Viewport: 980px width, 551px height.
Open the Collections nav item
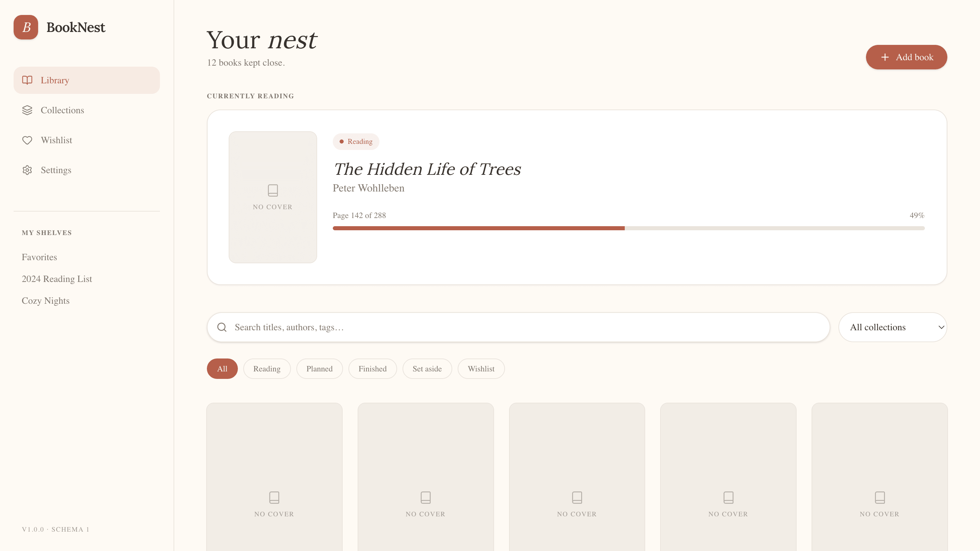87,110
